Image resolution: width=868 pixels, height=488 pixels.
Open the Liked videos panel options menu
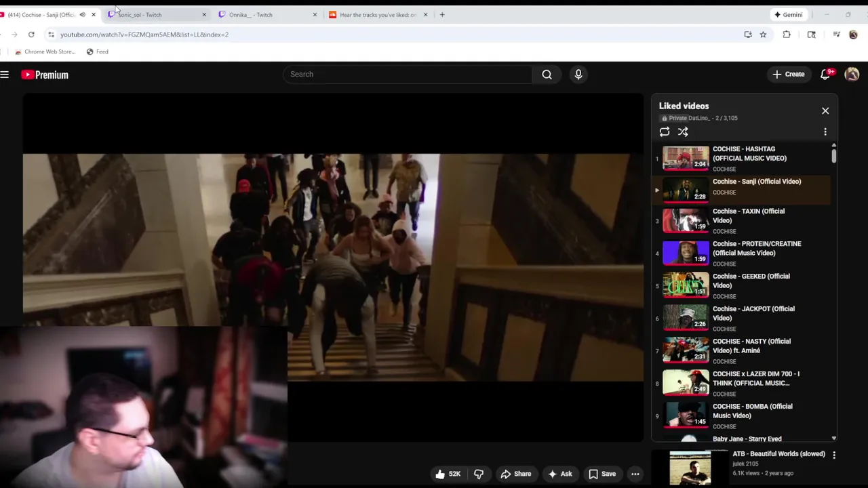[825, 132]
